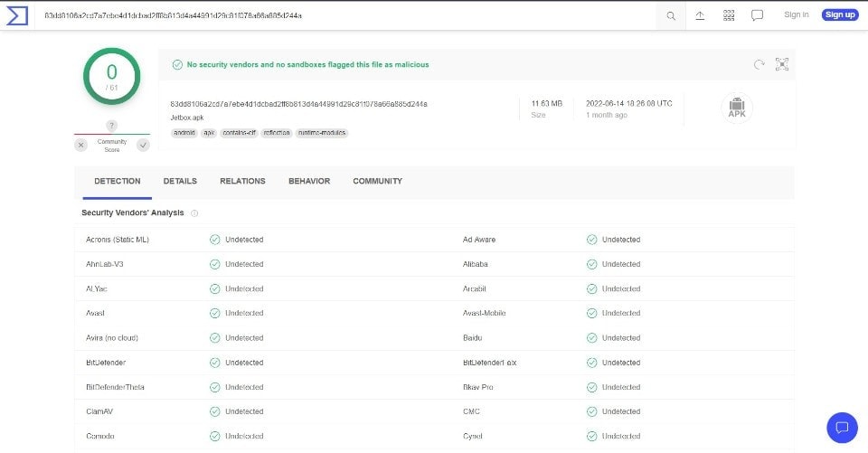Vote harmless with the check icon
Image resolution: width=868 pixels, height=453 pixels.
pos(144,145)
